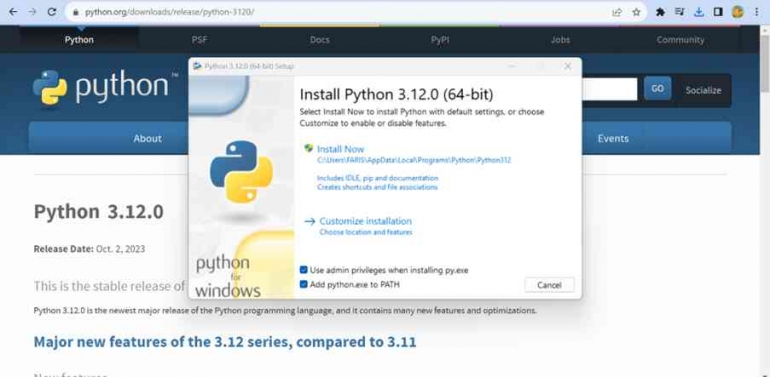770x377 pixels.
Task: Open the Chrome profile avatar
Action: click(x=737, y=12)
